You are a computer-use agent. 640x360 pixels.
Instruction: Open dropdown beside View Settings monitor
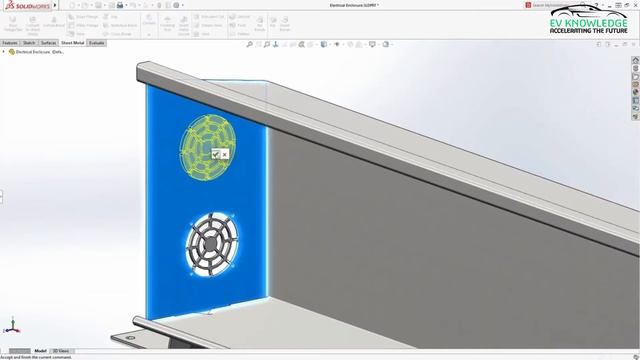378,44
